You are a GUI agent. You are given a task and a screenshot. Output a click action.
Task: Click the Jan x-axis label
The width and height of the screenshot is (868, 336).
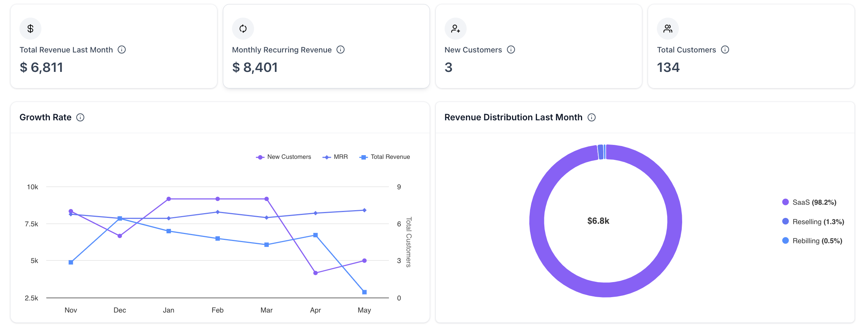tap(169, 310)
